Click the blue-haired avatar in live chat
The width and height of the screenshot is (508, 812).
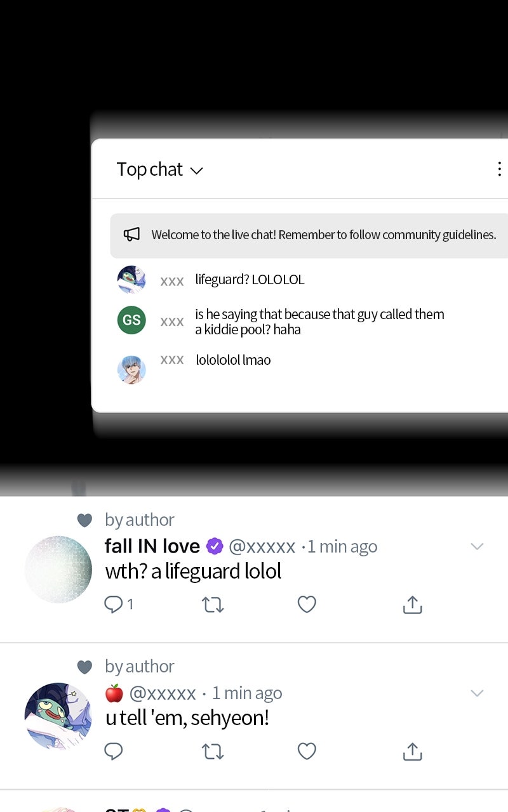pyautogui.click(x=131, y=369)
